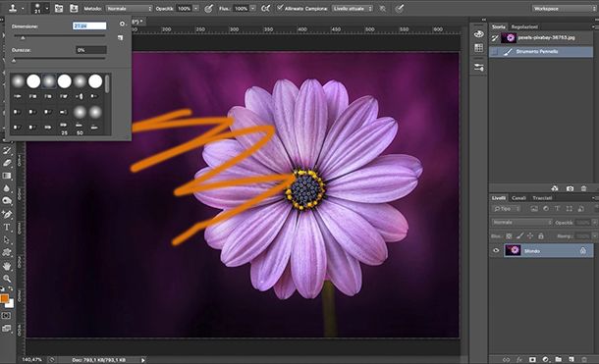
Task: Select the Zoom tool
Action: coord(7,279)
